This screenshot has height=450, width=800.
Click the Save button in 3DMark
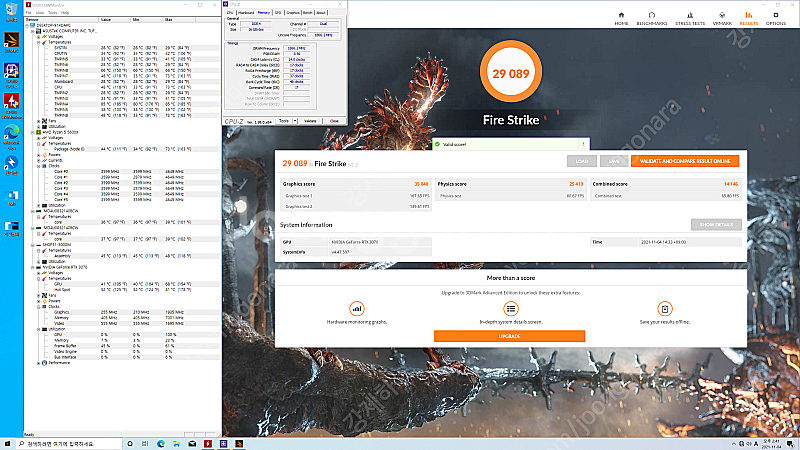pos(614,161)
